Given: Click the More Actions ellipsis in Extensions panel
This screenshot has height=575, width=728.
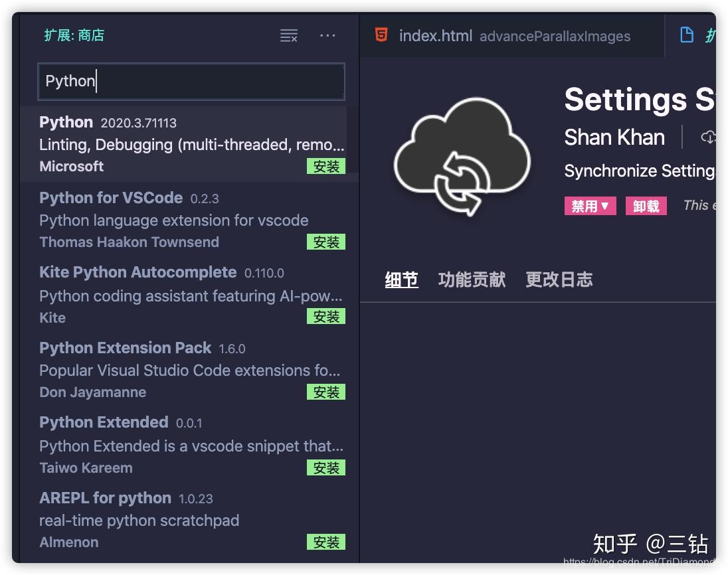Looking at the screenshot, I should tap(327, 36).
